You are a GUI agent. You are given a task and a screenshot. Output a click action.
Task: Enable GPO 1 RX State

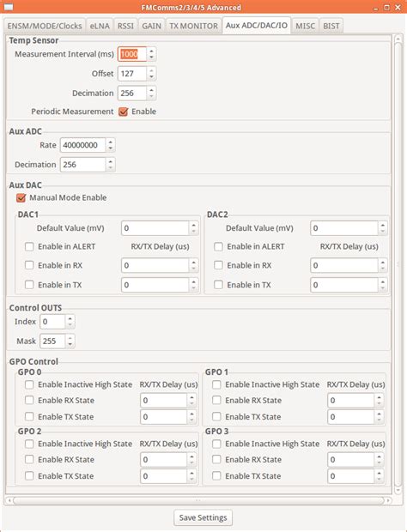(216, 401)
